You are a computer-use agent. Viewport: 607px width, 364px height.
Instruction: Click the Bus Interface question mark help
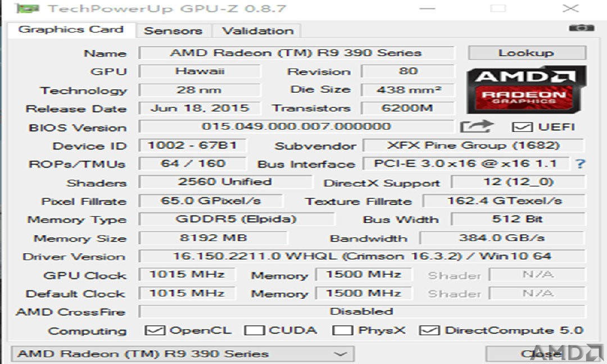click(x=579, y=163)
